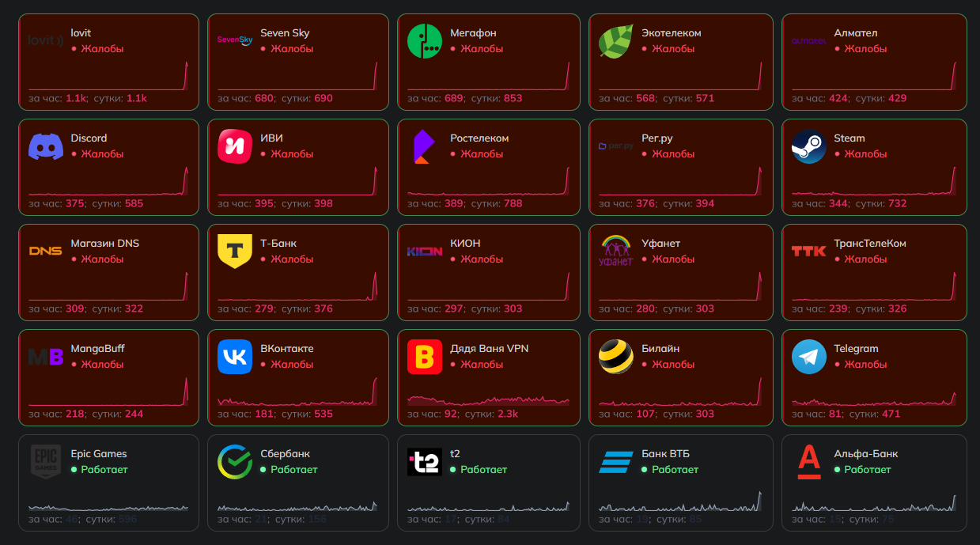This screenshot has height=545, width=980.
Task: Click the yellow Т-Банк shield logo
Action: tap(235, 252)
